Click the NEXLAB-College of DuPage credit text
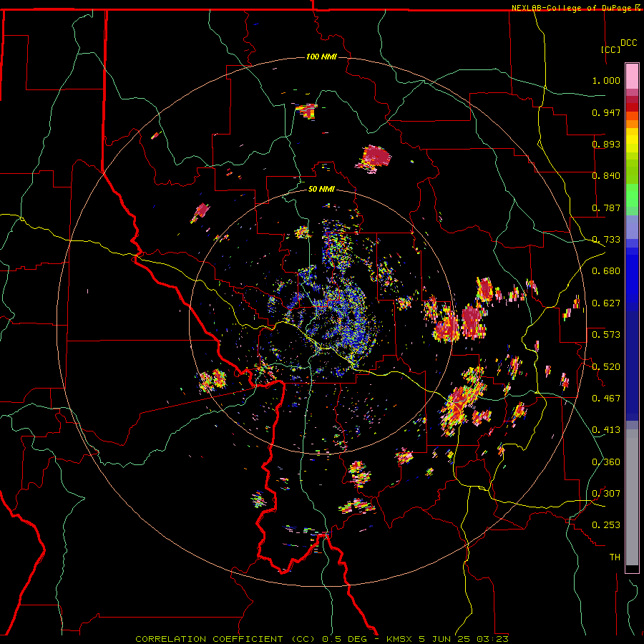Image resolution: width=644 pixels, height=644 pixels. (x=571, y=8)
